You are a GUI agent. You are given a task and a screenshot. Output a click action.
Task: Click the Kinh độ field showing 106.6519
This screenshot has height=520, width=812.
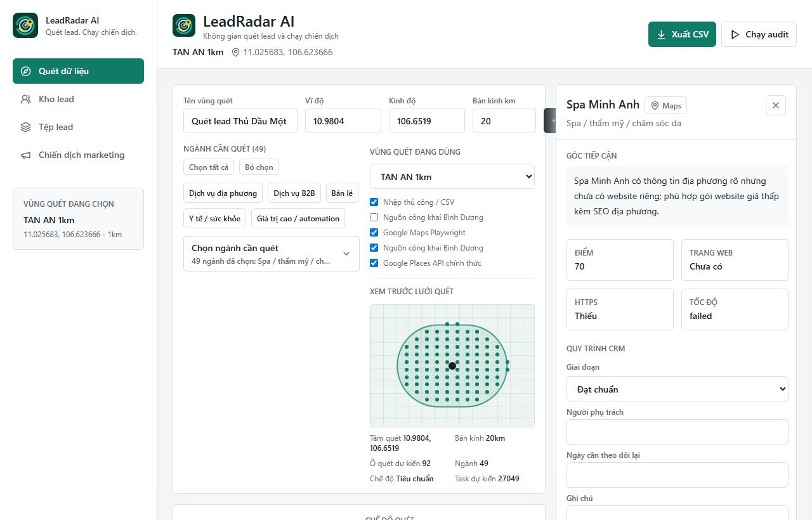pos(427,120)
